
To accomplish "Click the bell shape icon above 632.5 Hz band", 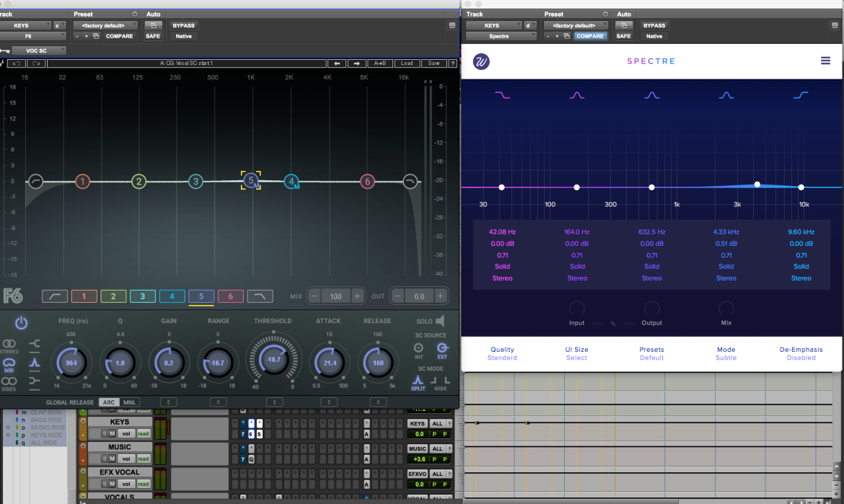I will pos(652,95).
